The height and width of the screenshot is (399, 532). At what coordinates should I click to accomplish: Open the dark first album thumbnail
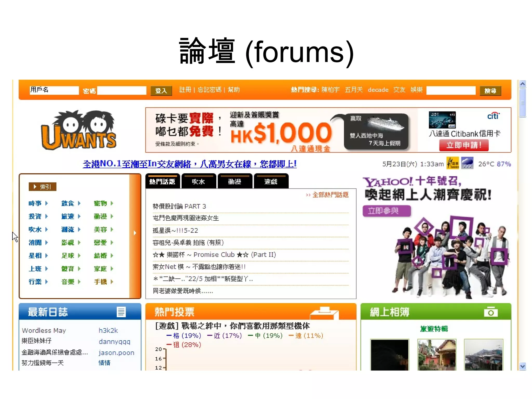(390, 355)
